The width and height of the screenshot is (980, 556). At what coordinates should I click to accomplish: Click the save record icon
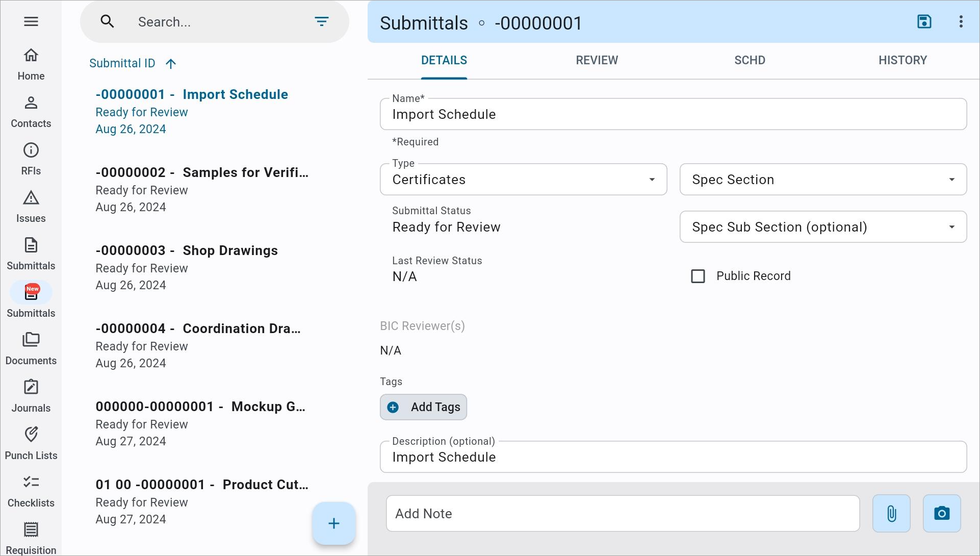pyautogui.click(x=925, y=21)
